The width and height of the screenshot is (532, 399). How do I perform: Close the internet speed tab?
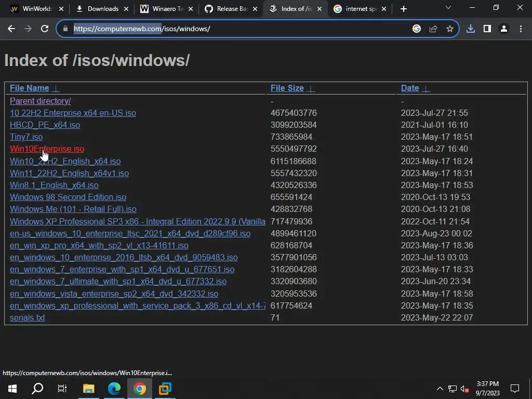click(x=384, y=9)
